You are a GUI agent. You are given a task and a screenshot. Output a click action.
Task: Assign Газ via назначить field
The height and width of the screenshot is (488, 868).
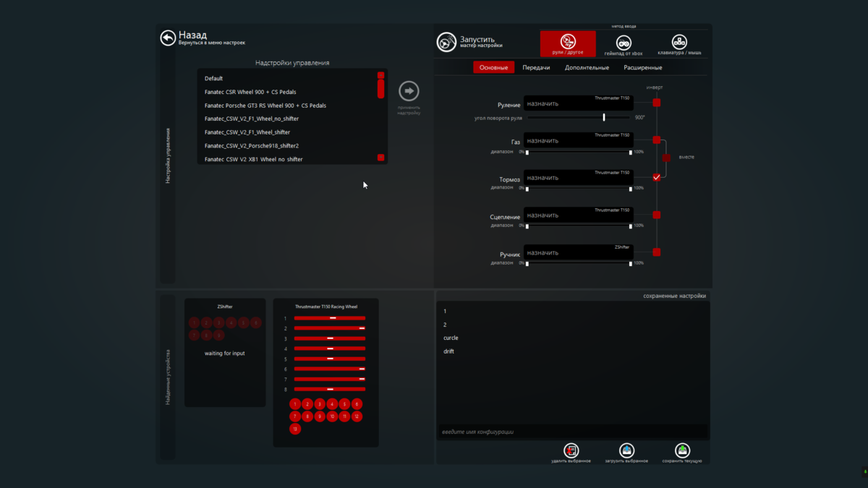pyautogui.click(x=579, y=140)
